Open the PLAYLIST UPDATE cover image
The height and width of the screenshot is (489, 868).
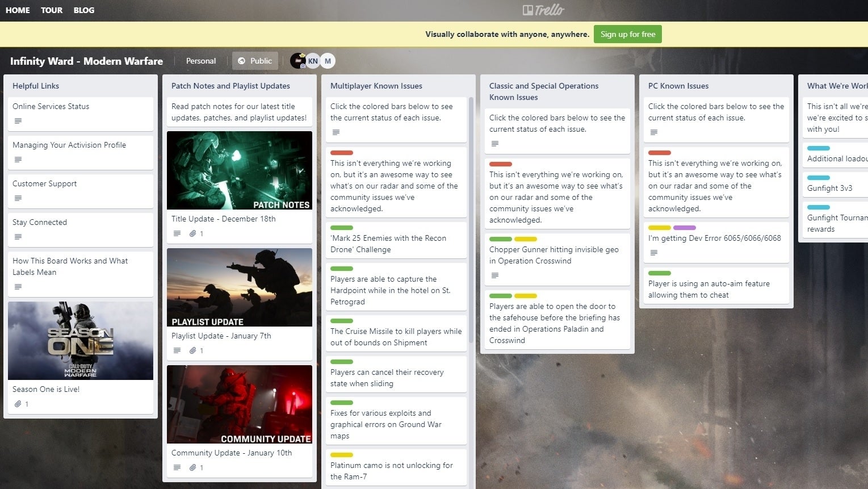[x=240, y=287]
